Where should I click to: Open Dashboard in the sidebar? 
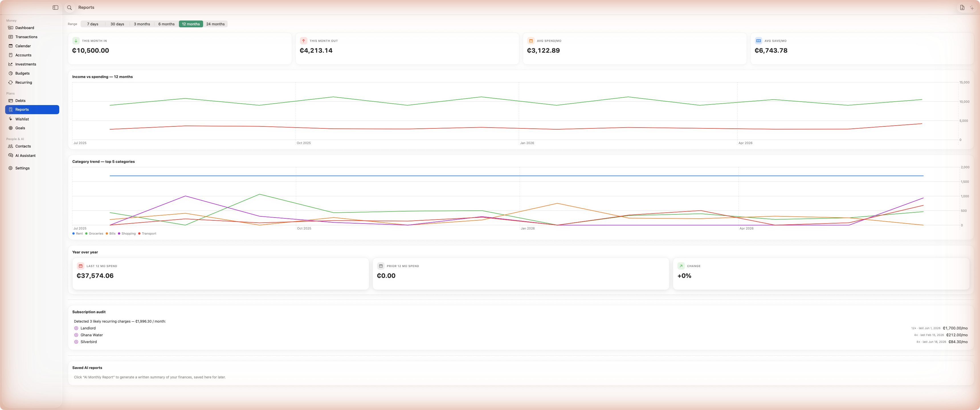(x=32, y=28)
